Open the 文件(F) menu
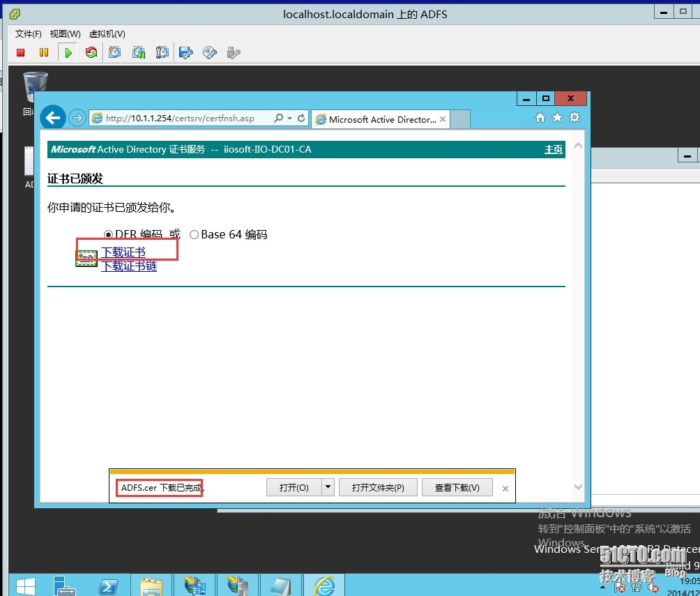Image resolution: width=700 pixels, height=596 pixels. point(28,34)
